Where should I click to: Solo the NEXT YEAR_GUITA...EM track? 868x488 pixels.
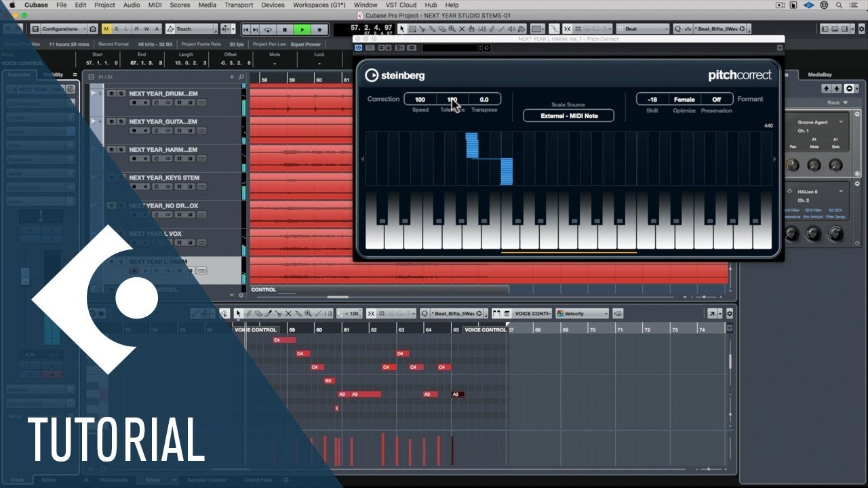point(121,121)
